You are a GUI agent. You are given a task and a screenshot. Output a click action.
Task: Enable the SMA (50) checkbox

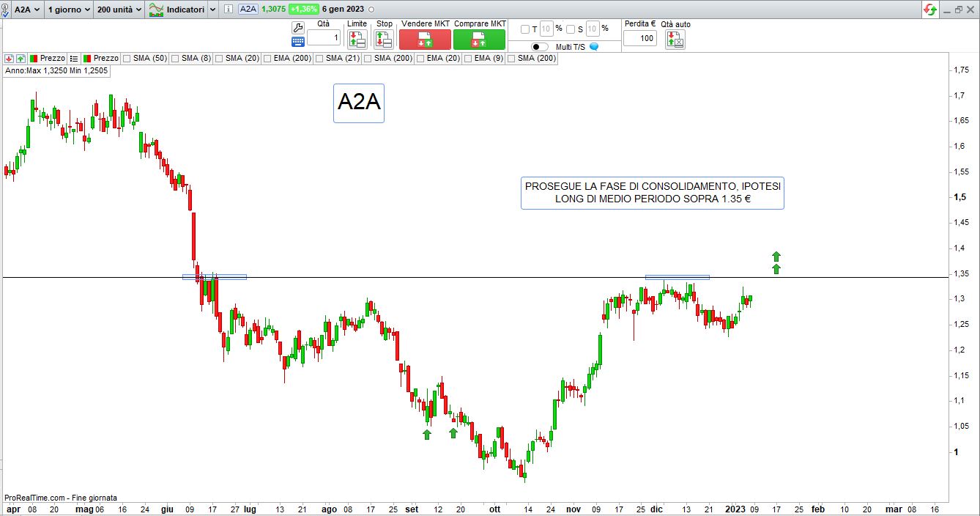pos(127,58)
